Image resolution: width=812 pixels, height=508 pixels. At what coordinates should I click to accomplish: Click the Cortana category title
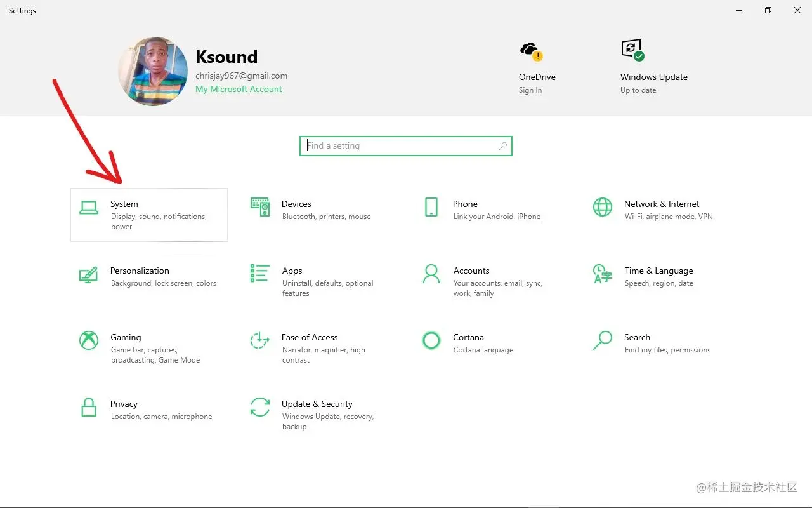coord(468,337)
